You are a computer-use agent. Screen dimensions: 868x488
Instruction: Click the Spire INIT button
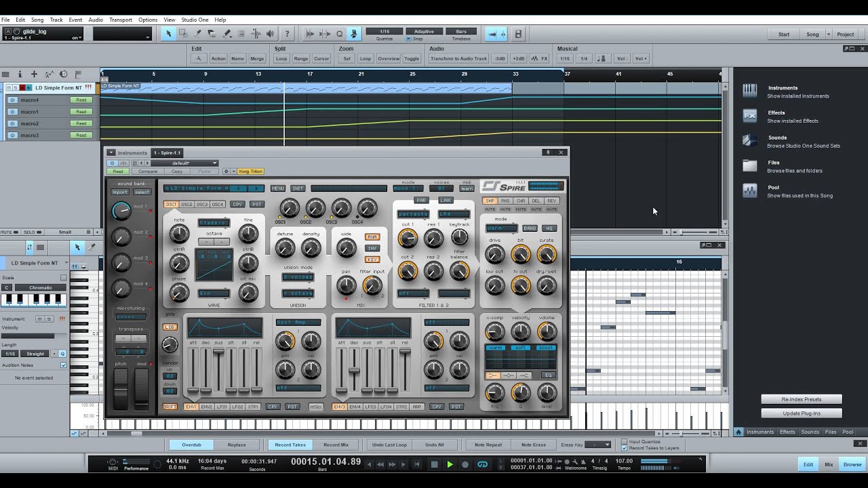coord(298,188)
